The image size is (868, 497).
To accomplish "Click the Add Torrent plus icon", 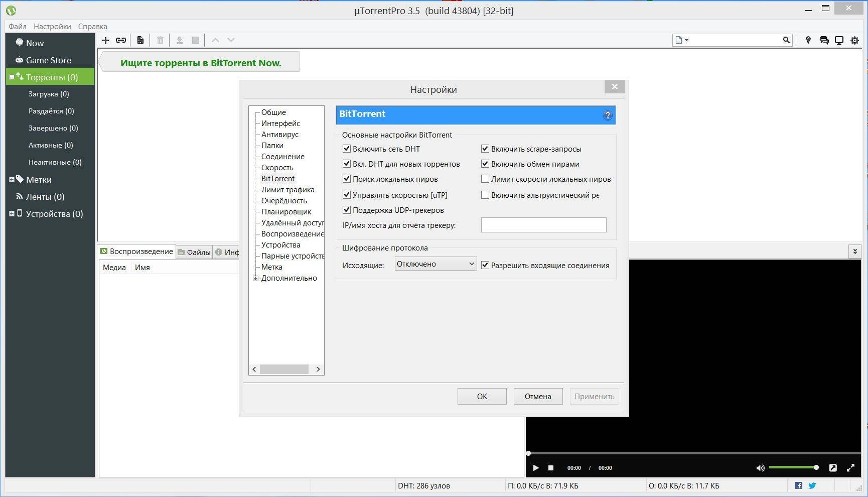I will pyautogui.click(x=106, y=40).
